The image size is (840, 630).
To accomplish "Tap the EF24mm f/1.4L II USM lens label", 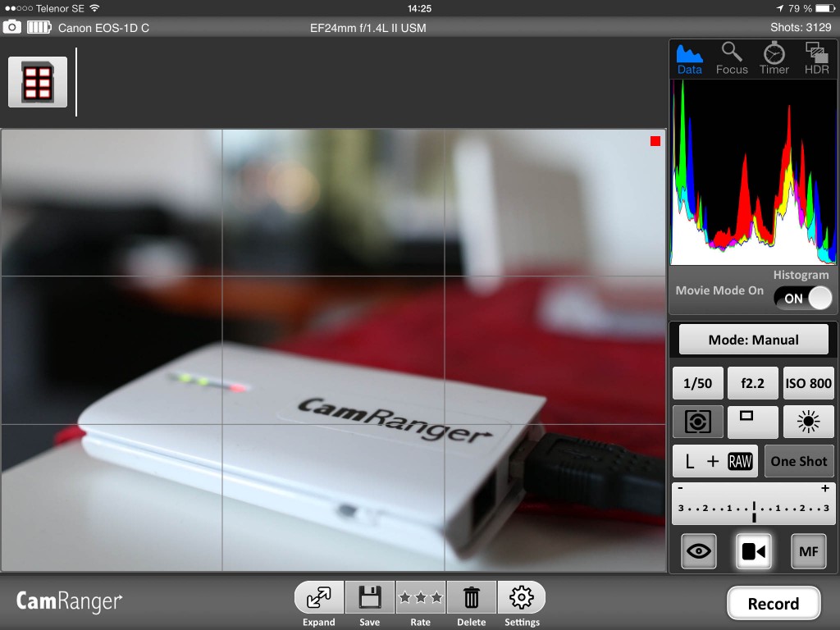I will coord(368,28).
